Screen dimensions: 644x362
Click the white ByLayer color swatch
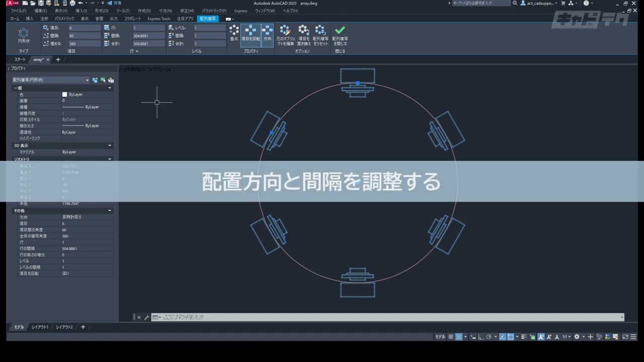(x=64, y=95)
